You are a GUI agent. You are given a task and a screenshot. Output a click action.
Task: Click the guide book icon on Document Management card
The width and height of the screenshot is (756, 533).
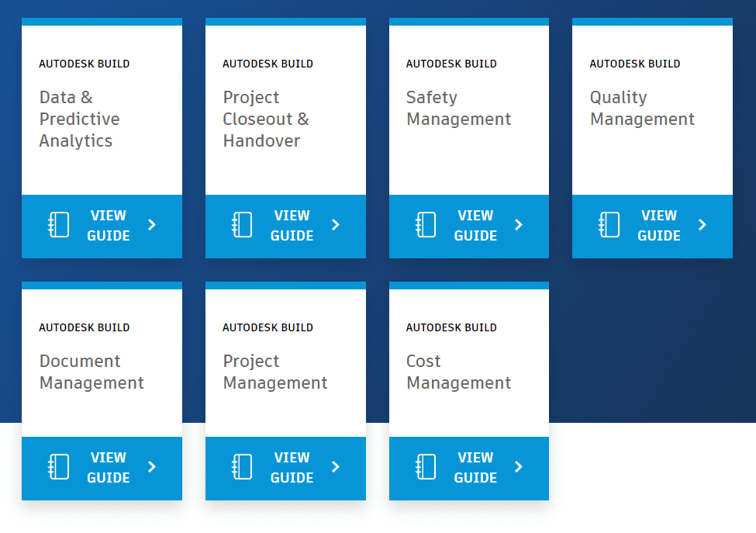click(x=58, y=467)
